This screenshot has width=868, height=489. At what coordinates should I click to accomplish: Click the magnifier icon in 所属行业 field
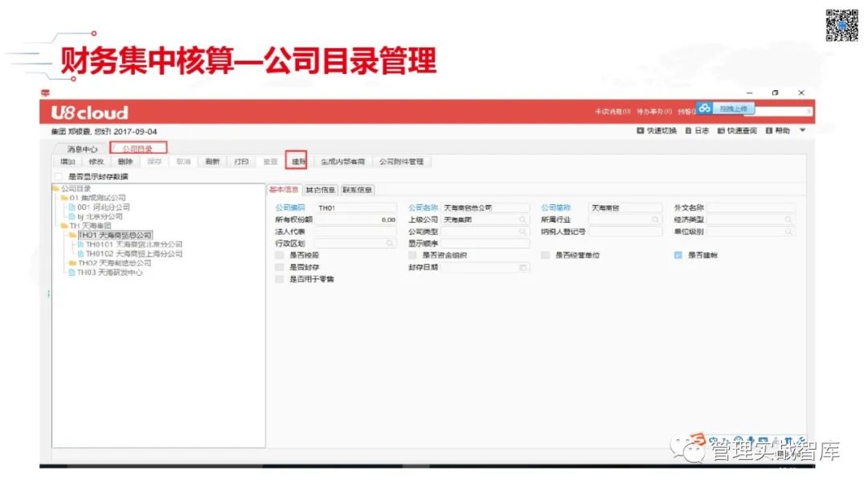656,220
